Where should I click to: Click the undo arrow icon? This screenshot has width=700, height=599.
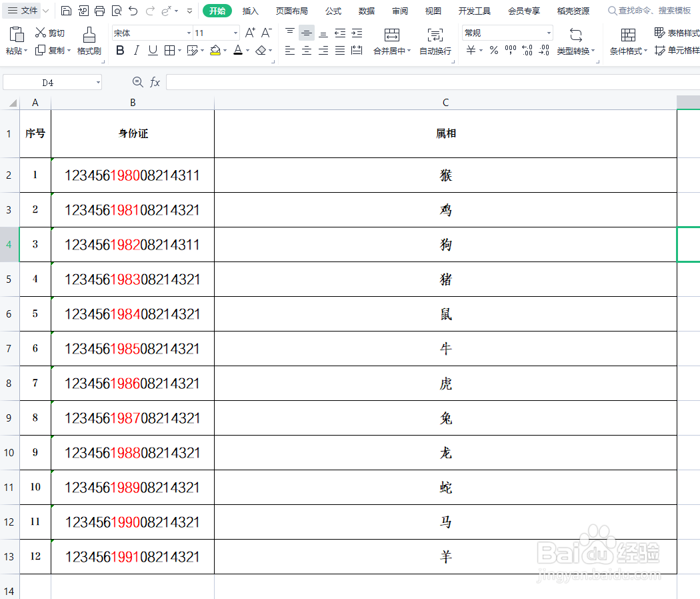point(133,11)
